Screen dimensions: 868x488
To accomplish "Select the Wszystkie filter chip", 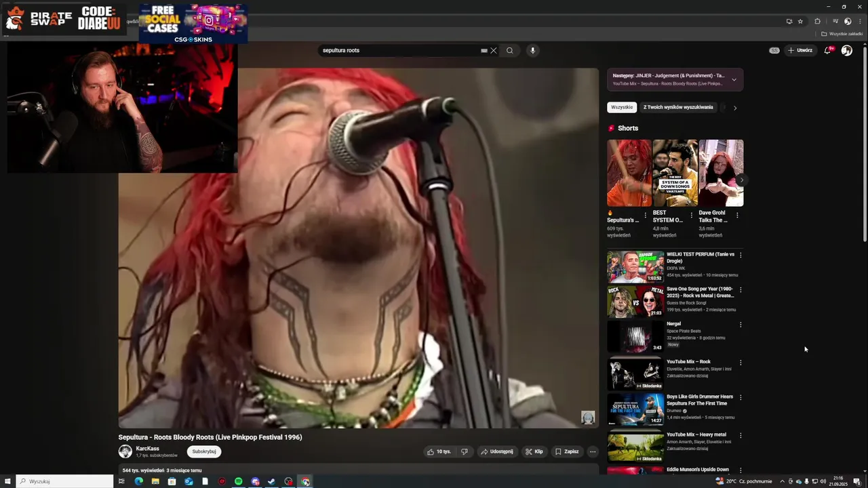I will (622, 107).
